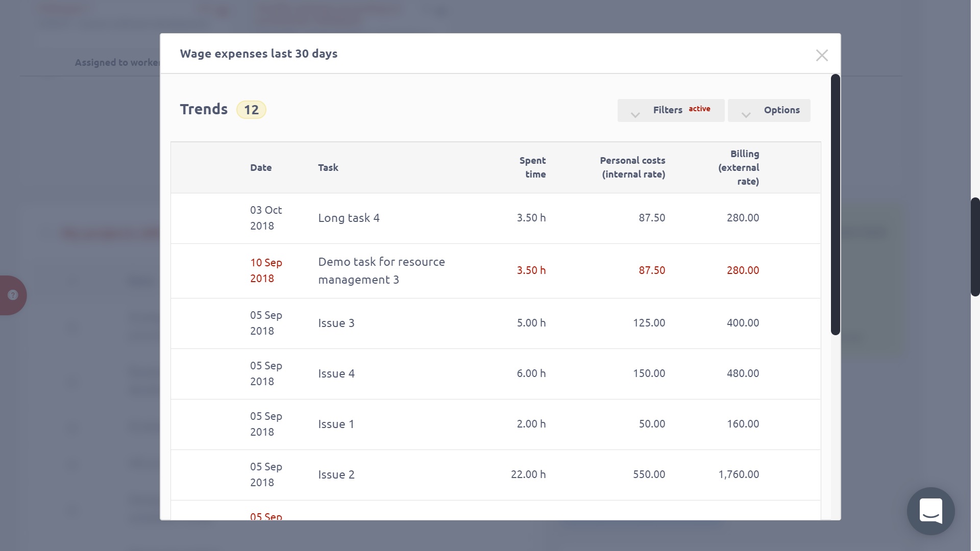Viewport: 980px width, 551px height.
Task: Click the Trends count badge 12
Action: point(251,110)
